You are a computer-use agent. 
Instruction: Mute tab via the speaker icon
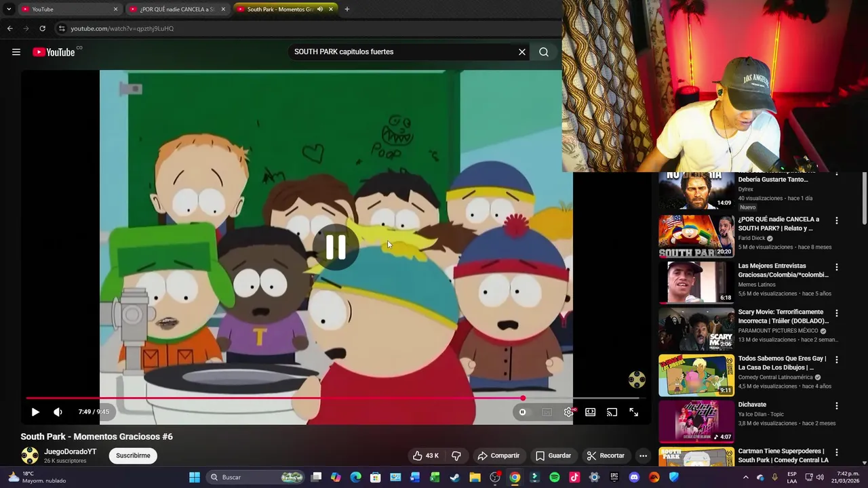[x=320, y=9]
